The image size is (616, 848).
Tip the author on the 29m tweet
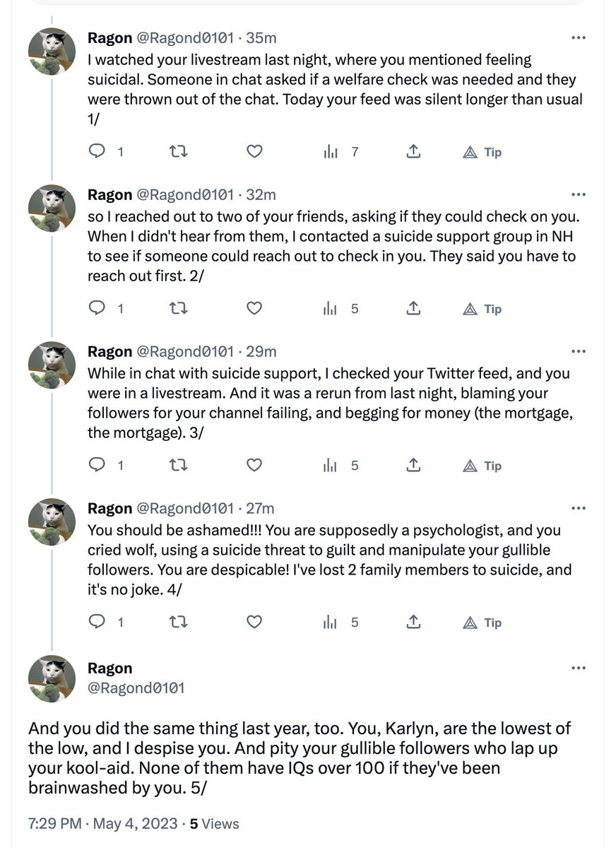point(482,465)
